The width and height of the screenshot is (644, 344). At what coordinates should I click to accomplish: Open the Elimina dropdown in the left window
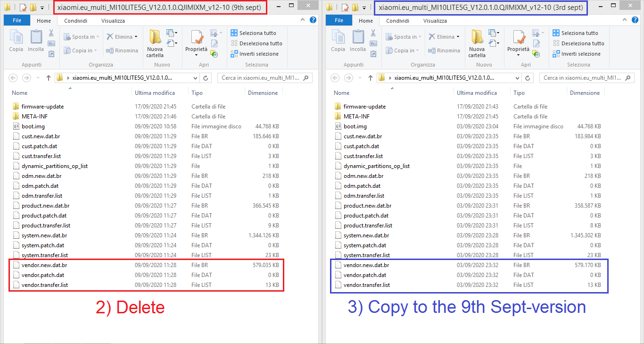tap(136, 37)
